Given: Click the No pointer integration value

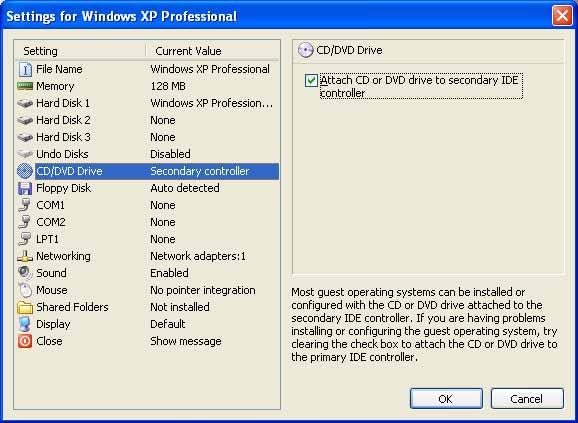Looking at the screenshot, I should (x=203, y=290).
